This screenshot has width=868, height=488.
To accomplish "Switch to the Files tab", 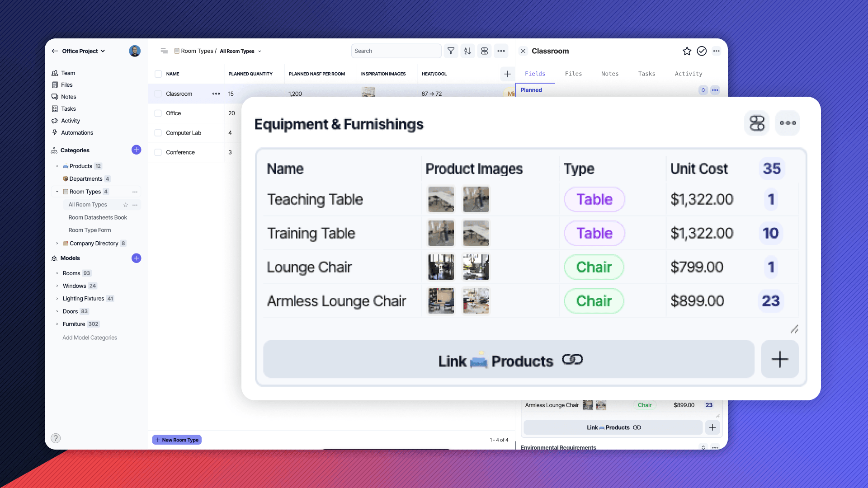I will [x=573, y=74].
